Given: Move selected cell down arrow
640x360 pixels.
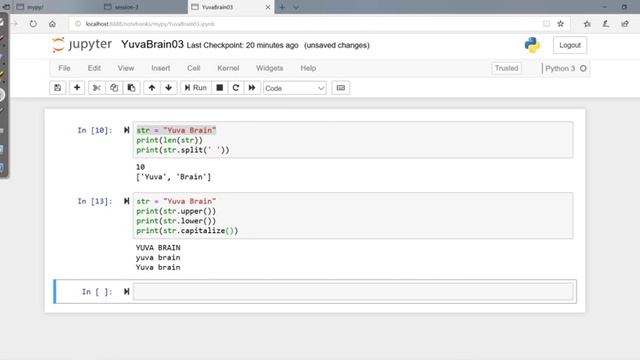Looking at the screenshot, I should 169,88.
